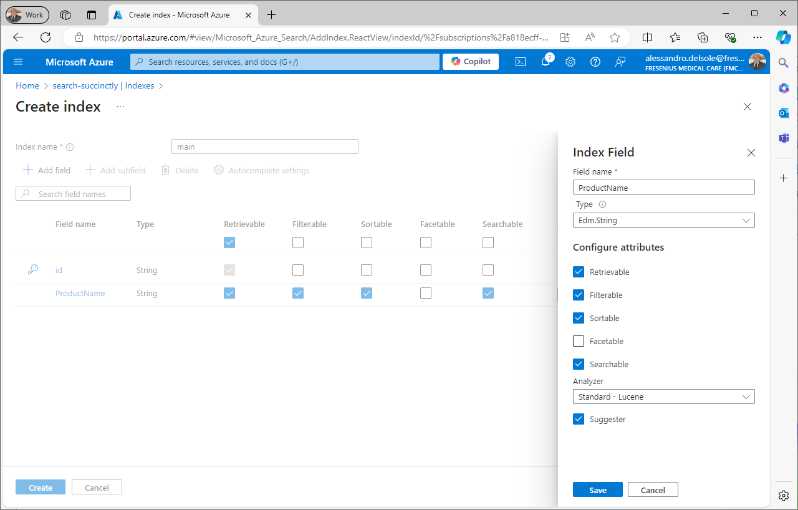Close the Index Field panel

[751, 153]
